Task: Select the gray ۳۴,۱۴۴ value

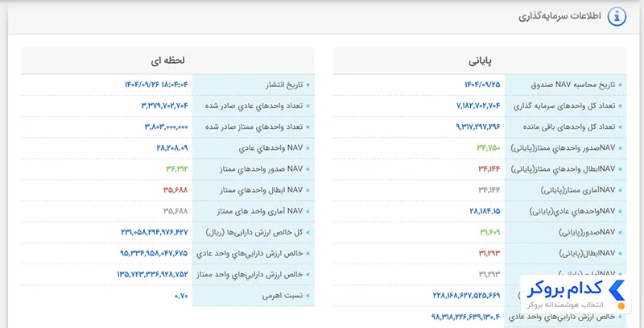Action: 489,190
